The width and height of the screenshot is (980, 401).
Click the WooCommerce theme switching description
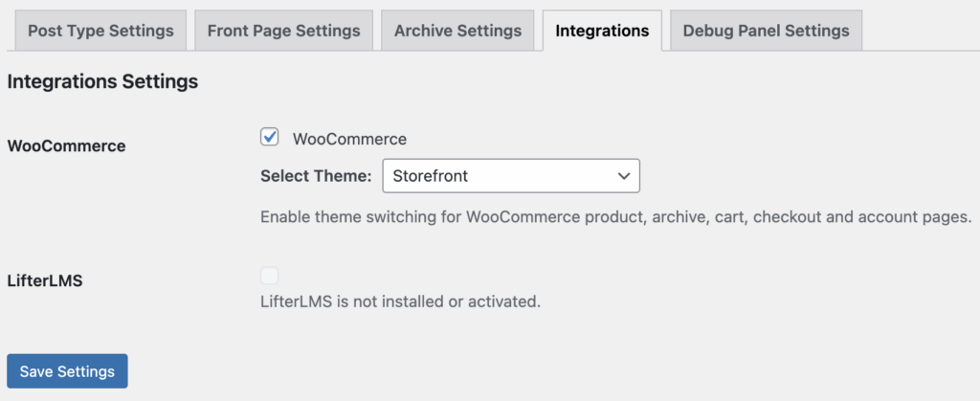(x=615, y=217)
